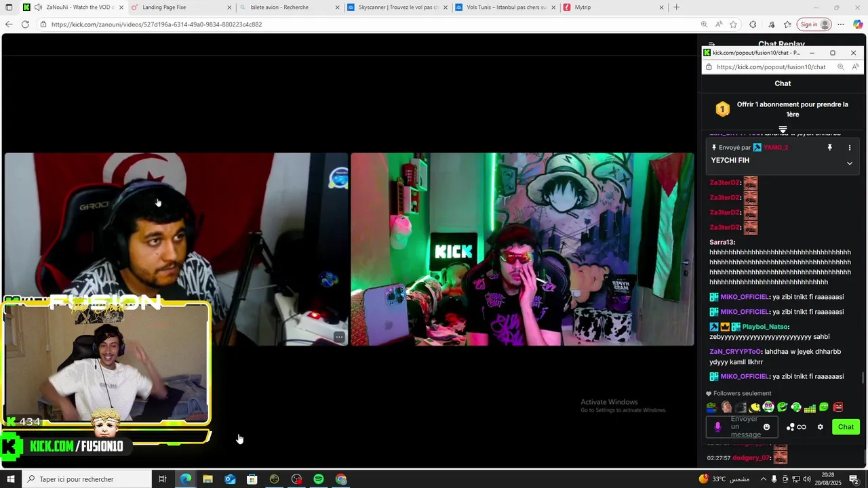
Task: Click taskbar search box Taper ici
Action: point(86,479)
